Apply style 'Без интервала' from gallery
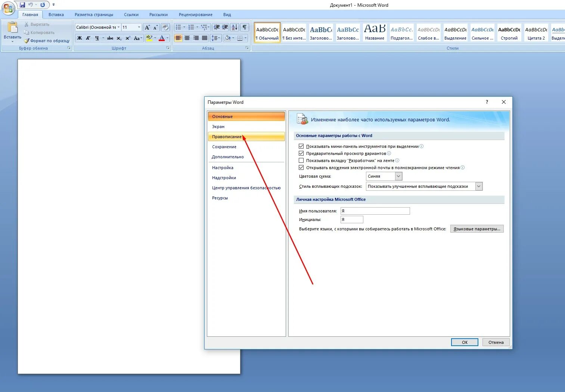This screenshot has height=392, width=565. (x=294, y=32)
